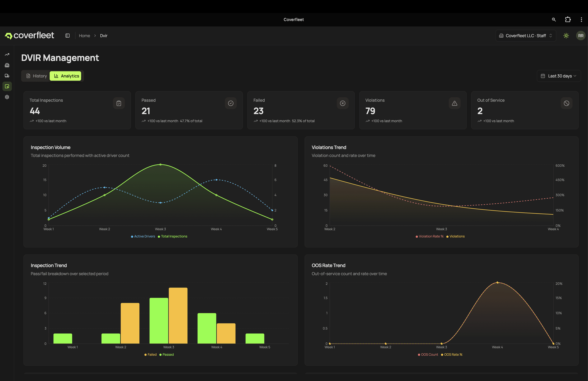Toggle light theme with sun icon
588x381 pixels.
pos(566,36)
